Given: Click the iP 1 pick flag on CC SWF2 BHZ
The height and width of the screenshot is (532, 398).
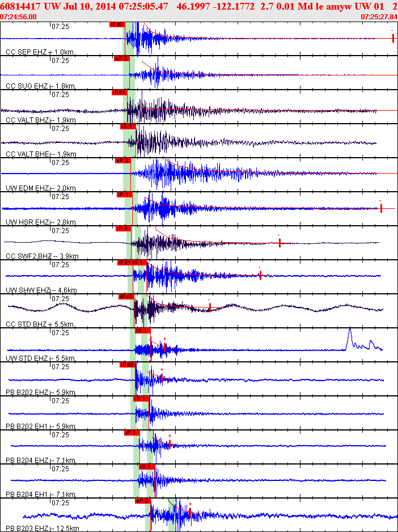Looking at the screenshot, I should tap(123, 229).
